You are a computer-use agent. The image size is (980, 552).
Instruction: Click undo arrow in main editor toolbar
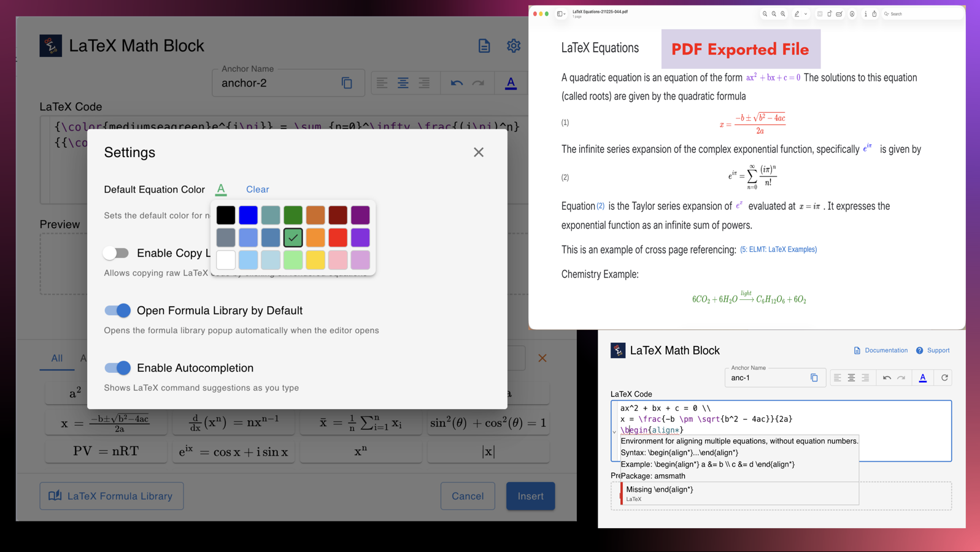click(457, 83)
